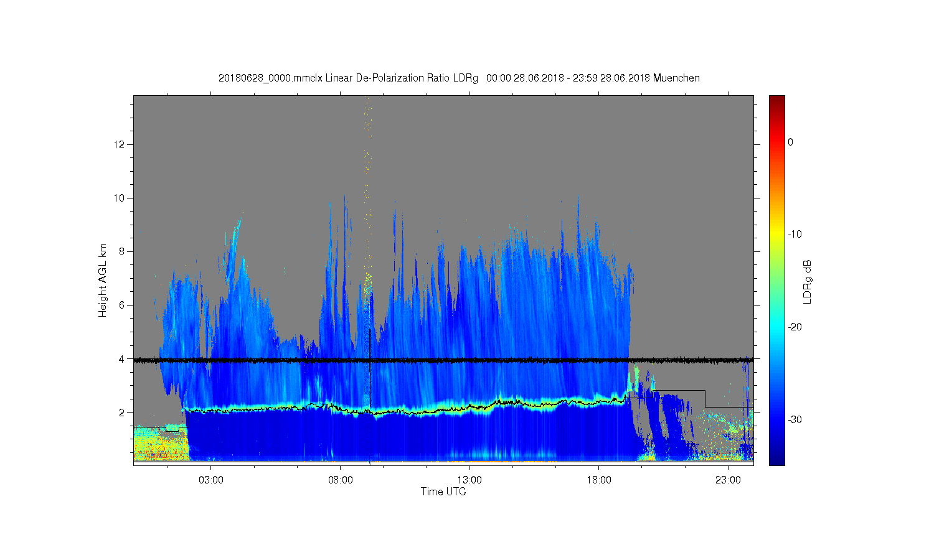Click the colorbar value label 0
Viewport: 934px width, 560px height.
pyautogui.click(x=791, y=142)
